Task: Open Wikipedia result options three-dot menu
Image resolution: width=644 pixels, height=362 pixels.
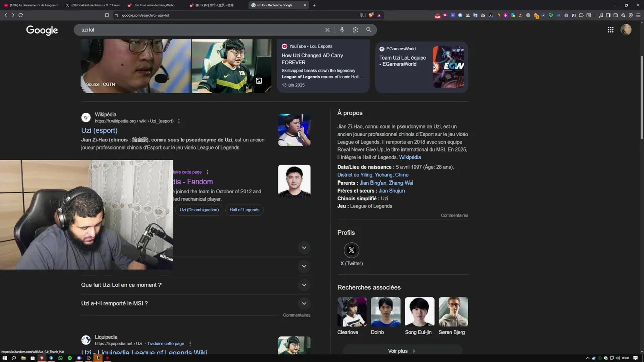Action: (179, 121)
